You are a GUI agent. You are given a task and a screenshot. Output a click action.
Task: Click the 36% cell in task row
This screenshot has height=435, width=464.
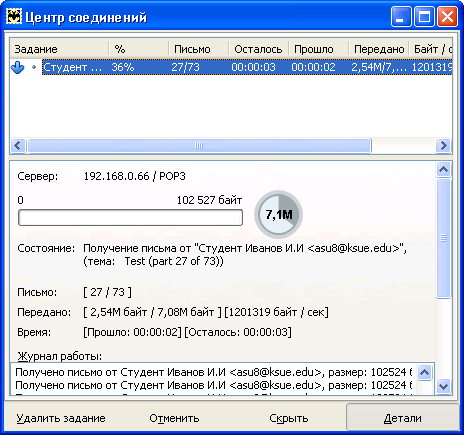(123, 67)
